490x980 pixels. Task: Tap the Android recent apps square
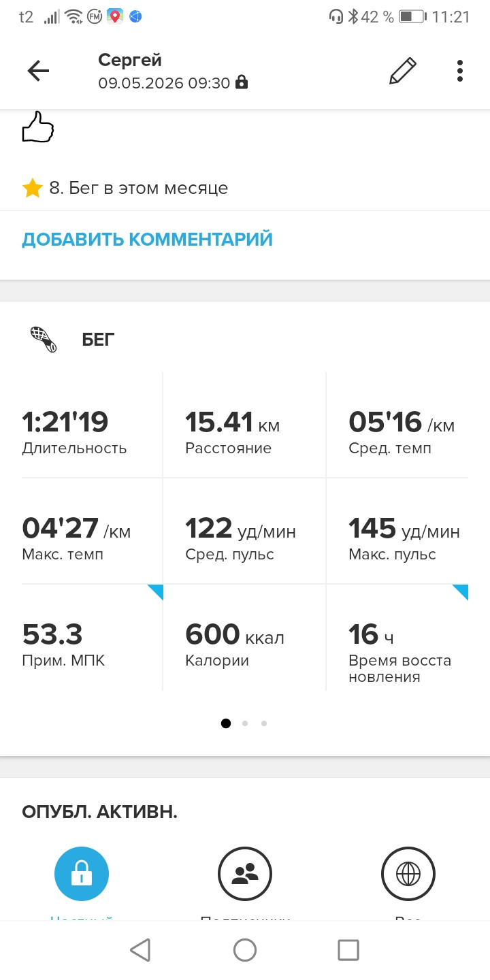pyautogui.click(x=348, y=950)
